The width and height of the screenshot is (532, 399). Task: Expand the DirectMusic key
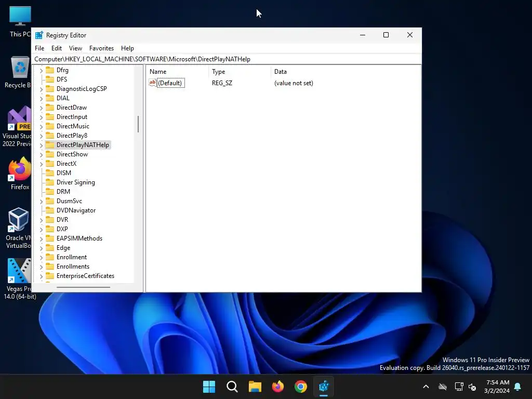click(x=41, y=127)
